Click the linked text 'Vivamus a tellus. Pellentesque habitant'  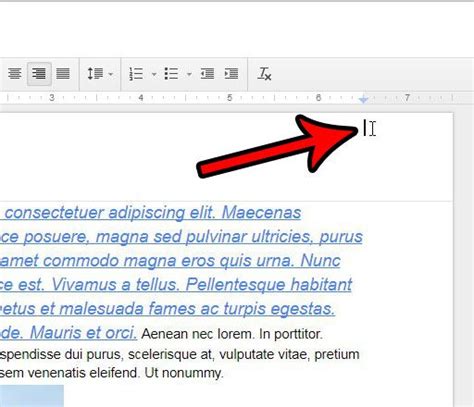202,285
